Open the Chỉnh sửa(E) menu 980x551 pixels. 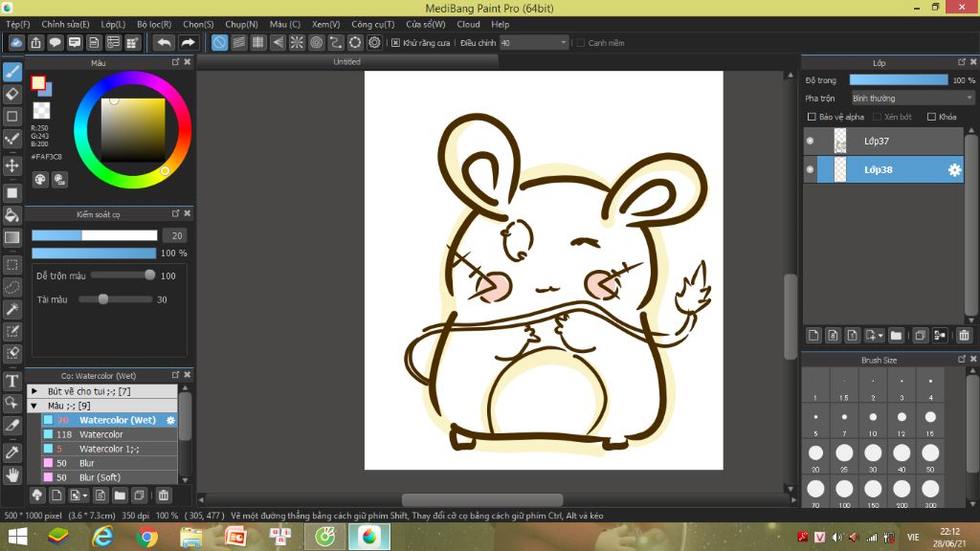[66, 24]
